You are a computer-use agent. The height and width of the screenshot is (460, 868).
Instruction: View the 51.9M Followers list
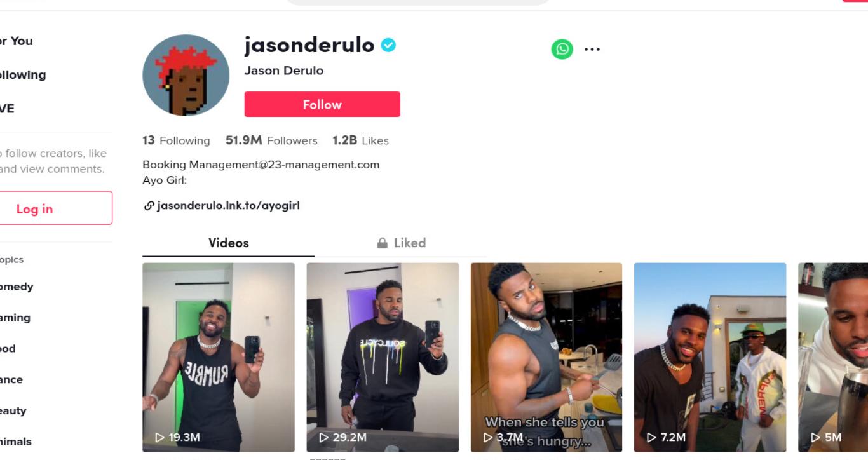tap(271, 140)
